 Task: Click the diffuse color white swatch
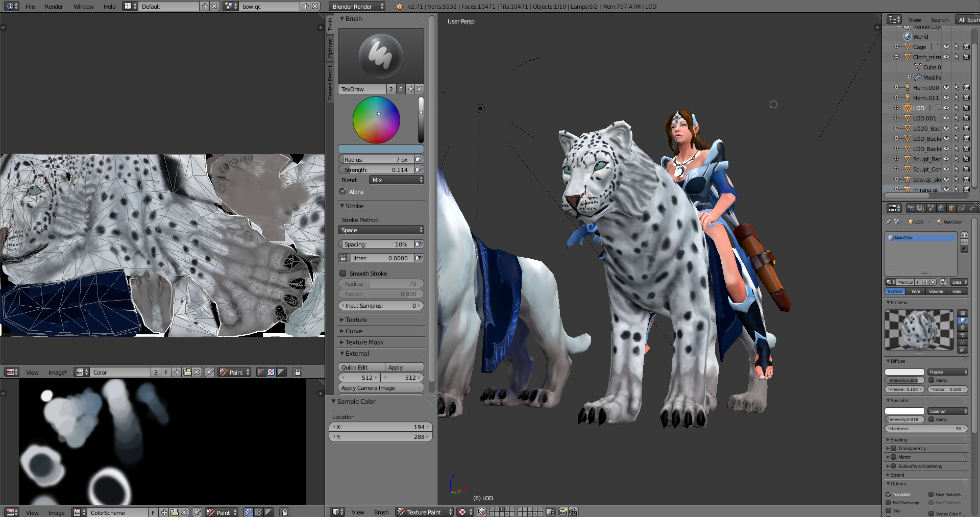[x=904, y=372]
